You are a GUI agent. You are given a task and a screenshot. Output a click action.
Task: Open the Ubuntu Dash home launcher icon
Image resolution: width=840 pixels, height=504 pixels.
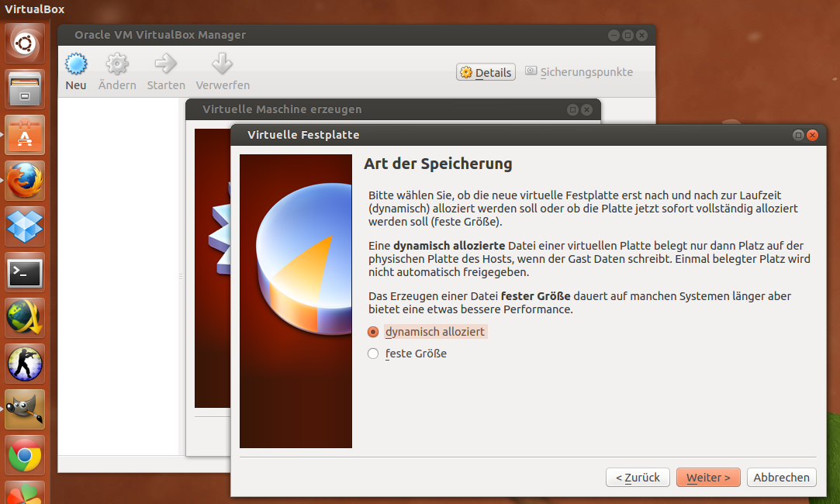[25, 43]
